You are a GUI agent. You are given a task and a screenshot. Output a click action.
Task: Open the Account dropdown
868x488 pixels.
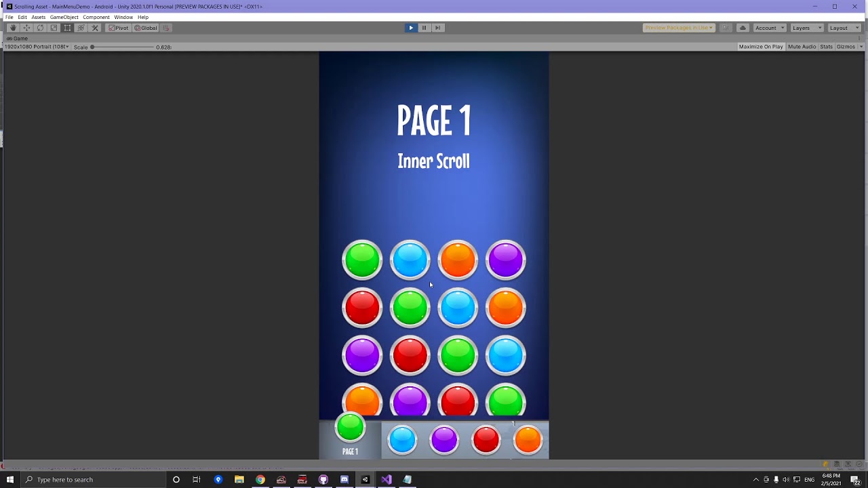pyautogui.click(x=770, y=28)
